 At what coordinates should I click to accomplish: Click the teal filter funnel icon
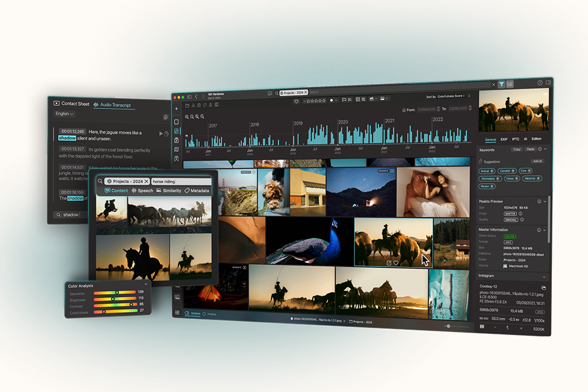(x=501, y=84)
